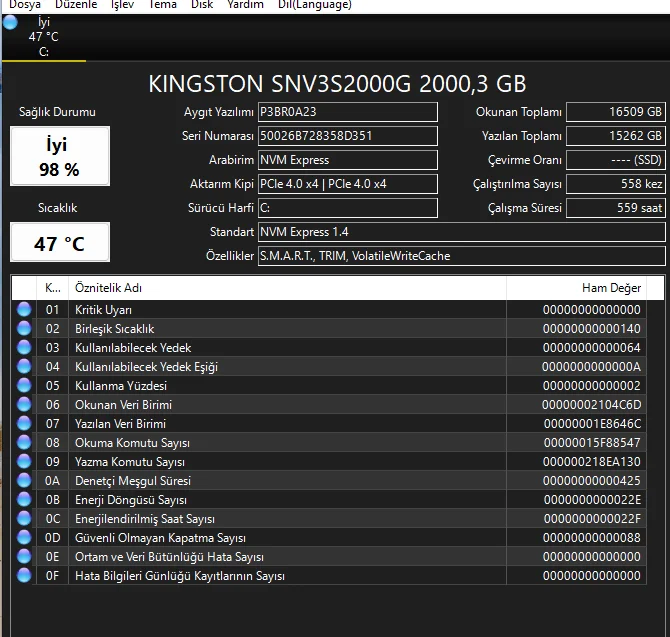Open the Düzenle menu
Image resolution: width=670 pixels, height=637 pixels.
pos(76,5)
